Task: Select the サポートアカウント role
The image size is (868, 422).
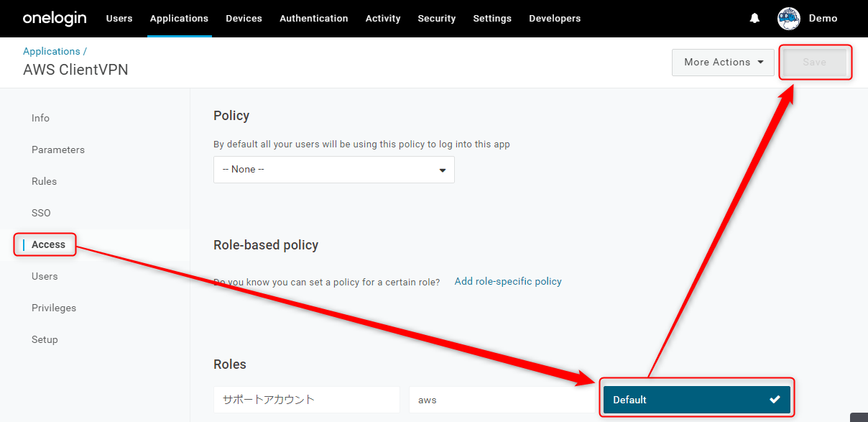Action: [307, 400]
